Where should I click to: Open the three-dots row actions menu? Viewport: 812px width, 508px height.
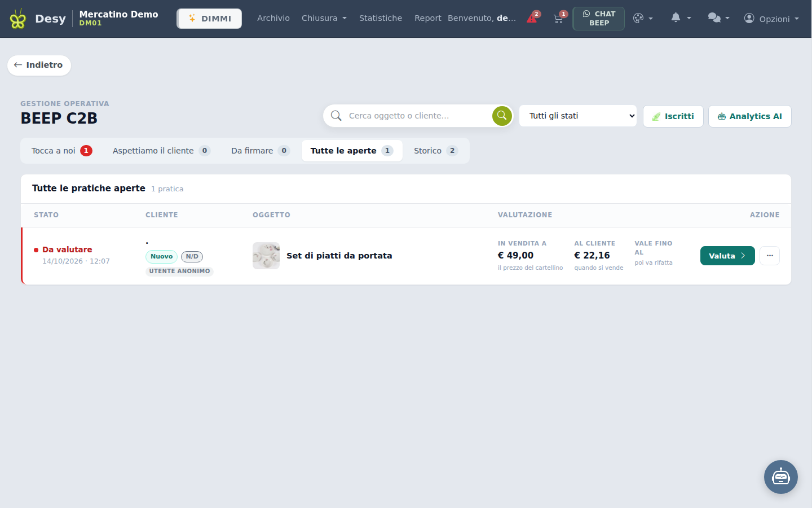click(770, 256)
